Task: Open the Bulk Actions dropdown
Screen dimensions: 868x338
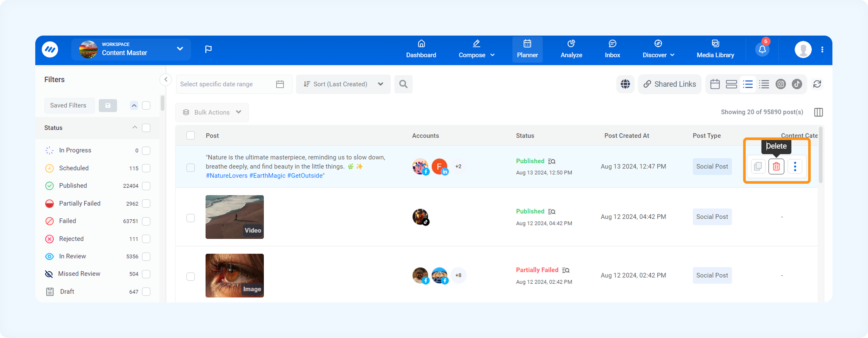Action: [212, 112]
